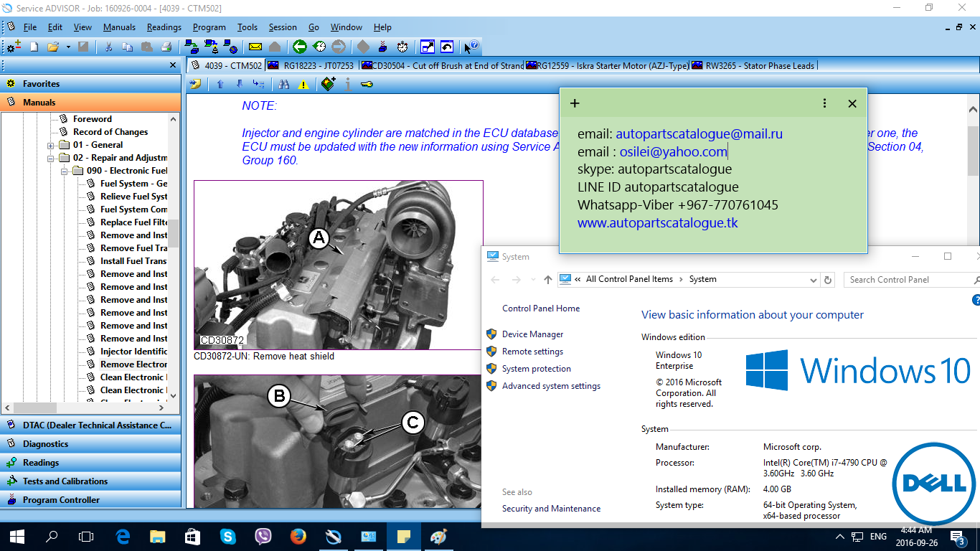The image size is (980, 551).
Task: Open the Manuals menu
Action: pyautogui.click(x=119, y=27)
